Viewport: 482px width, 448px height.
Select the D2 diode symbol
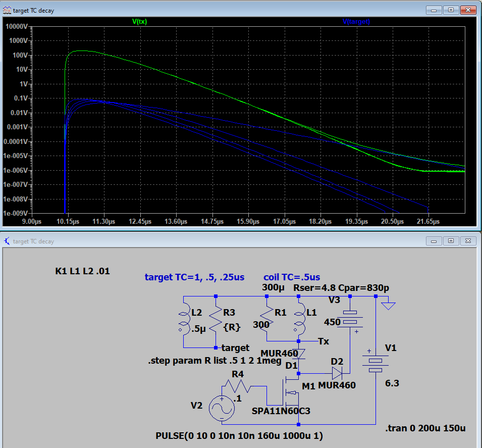coord(337,374)
